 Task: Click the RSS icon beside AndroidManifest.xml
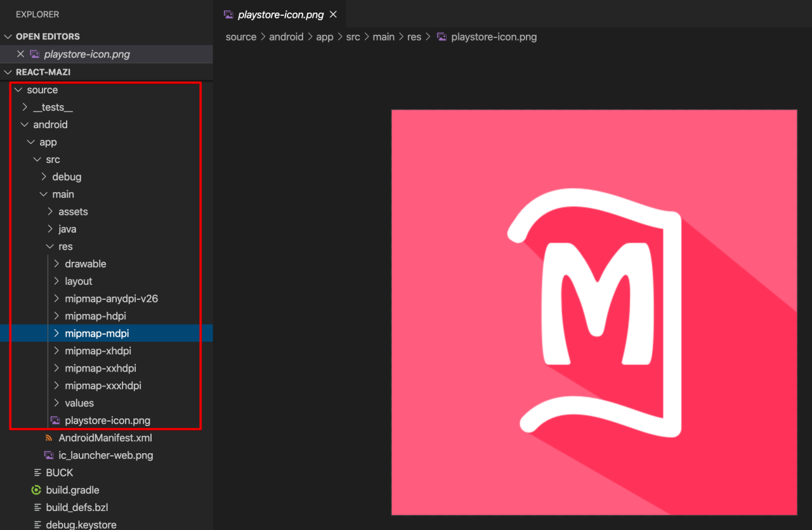click(x=49, y=438)
